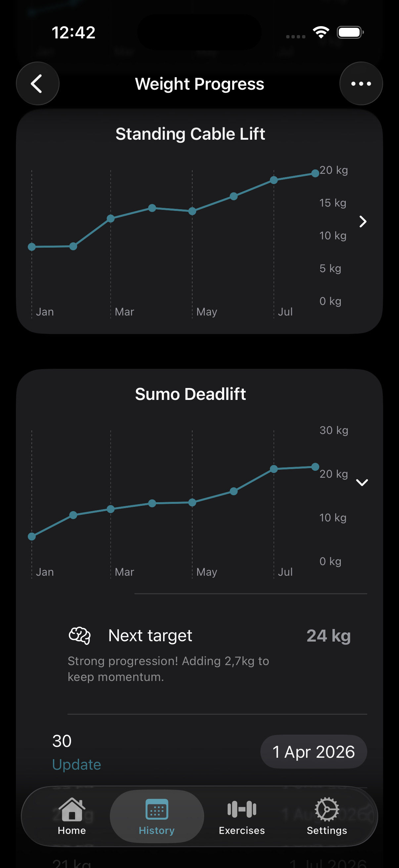Tap the Wi-Fi status icon
399x868 pixels.
(x=321, y=32)
